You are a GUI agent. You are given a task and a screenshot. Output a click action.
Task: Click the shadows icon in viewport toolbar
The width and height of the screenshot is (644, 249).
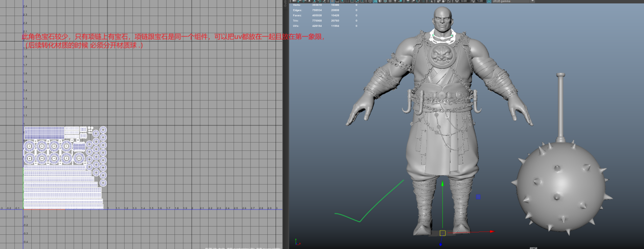click(400, 1)
